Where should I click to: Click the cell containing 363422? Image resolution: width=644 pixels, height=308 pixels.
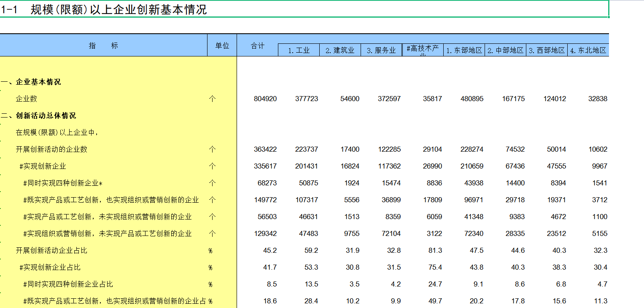click(265, 149)
